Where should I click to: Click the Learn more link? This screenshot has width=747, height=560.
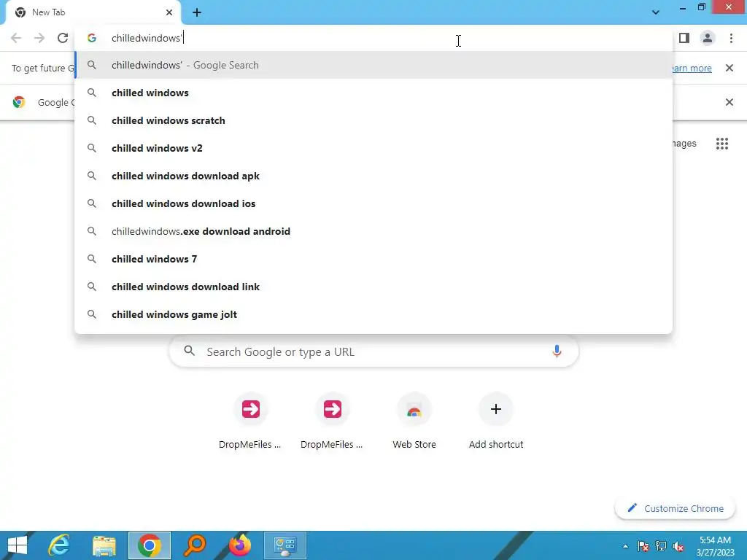coord(692,68)
